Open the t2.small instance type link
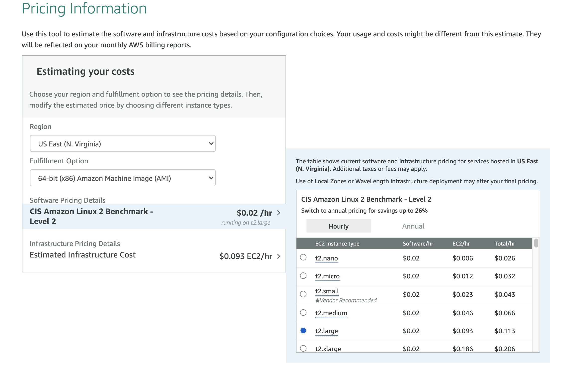Viewport: 588px width, 378px height. pyautogui.click(x=327, y=291)
